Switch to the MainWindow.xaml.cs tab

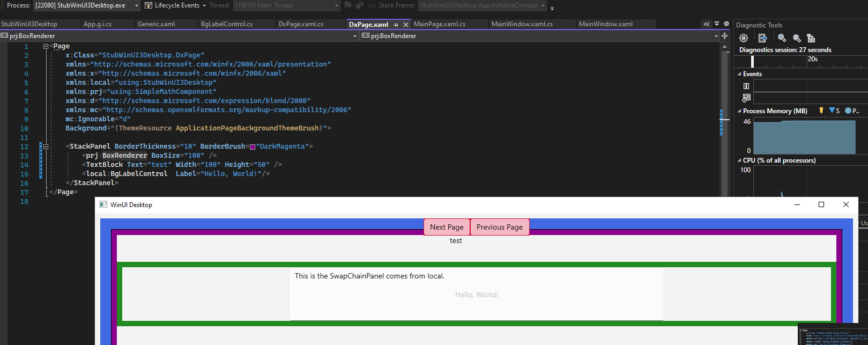pyautogui.click(x=531, y=24)
